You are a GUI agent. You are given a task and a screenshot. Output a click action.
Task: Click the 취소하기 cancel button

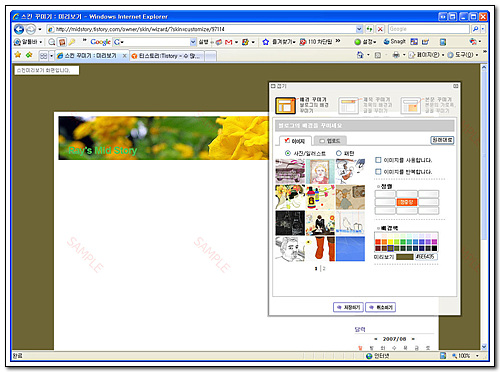tap(381, 307)
